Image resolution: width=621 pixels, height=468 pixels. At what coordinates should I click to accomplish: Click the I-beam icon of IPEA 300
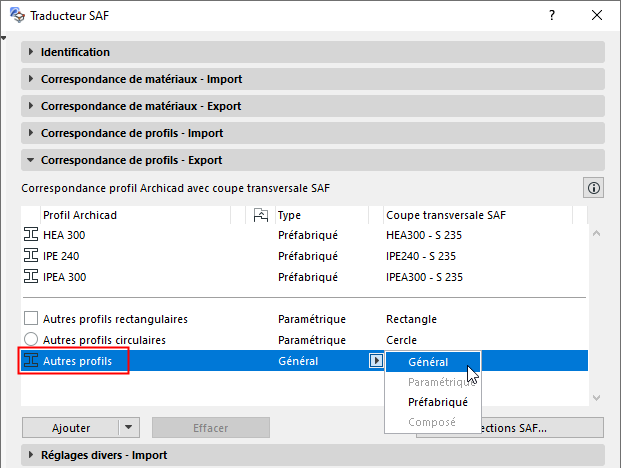pyautogui.click(x=31, y=276)
